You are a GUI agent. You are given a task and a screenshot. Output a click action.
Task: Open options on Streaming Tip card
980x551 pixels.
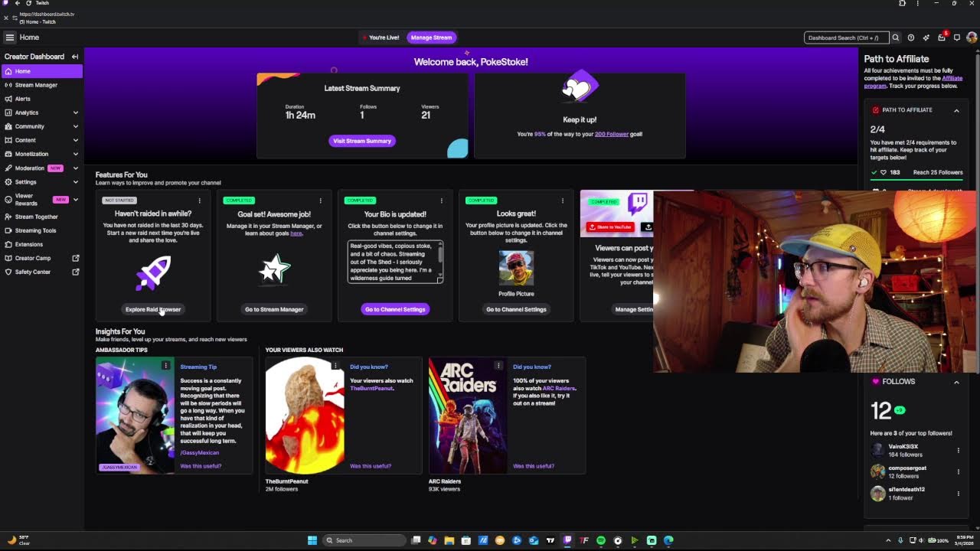[165, 366]
